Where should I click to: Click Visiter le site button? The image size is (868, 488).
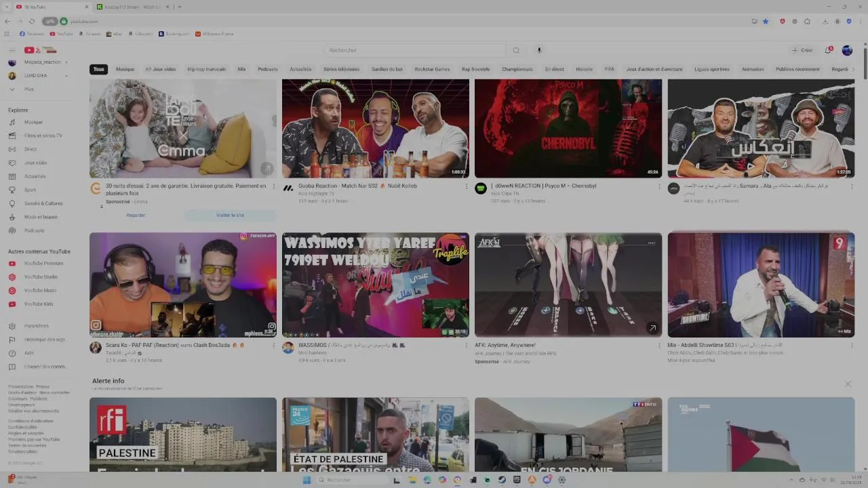[x=230, y=215]
